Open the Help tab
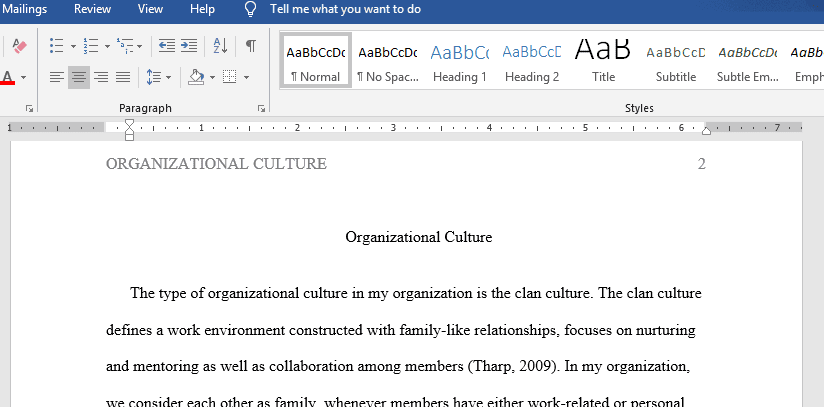This screenshot has height=407, width=824. (x=202, y=9)
